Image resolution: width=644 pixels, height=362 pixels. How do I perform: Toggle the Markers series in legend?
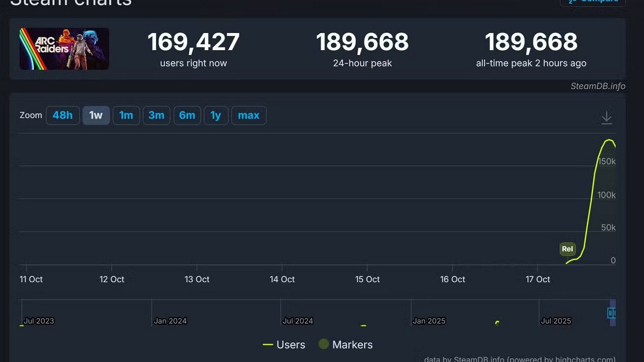(345, 345)
